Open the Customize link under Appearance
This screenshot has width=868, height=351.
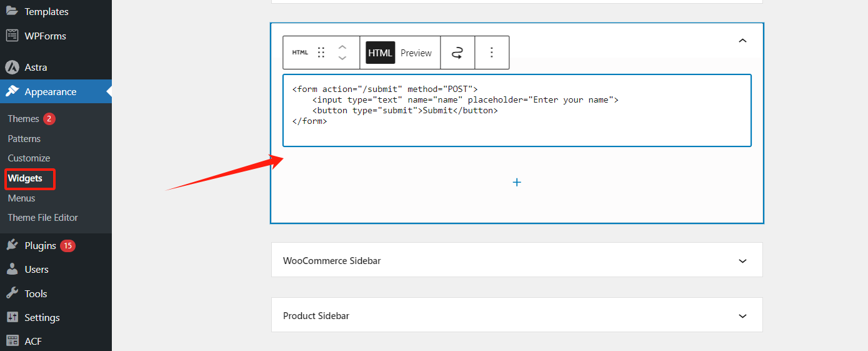(29, 158)
